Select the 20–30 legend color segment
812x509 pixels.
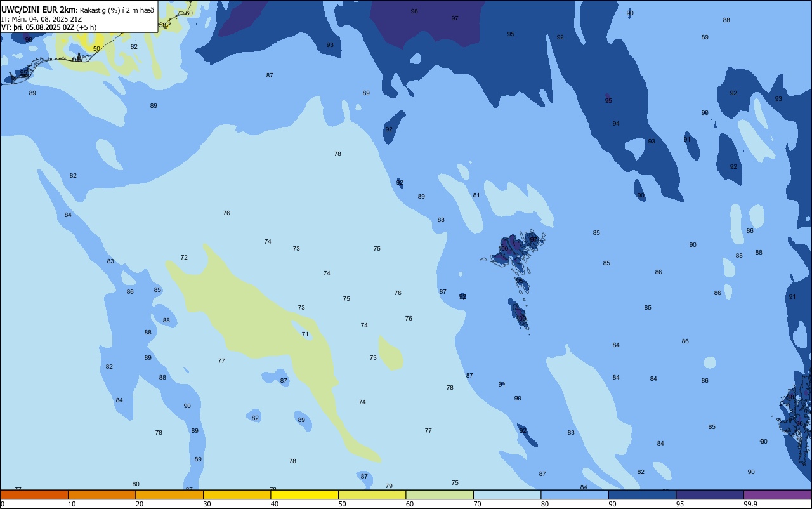[x=169, y=494]
